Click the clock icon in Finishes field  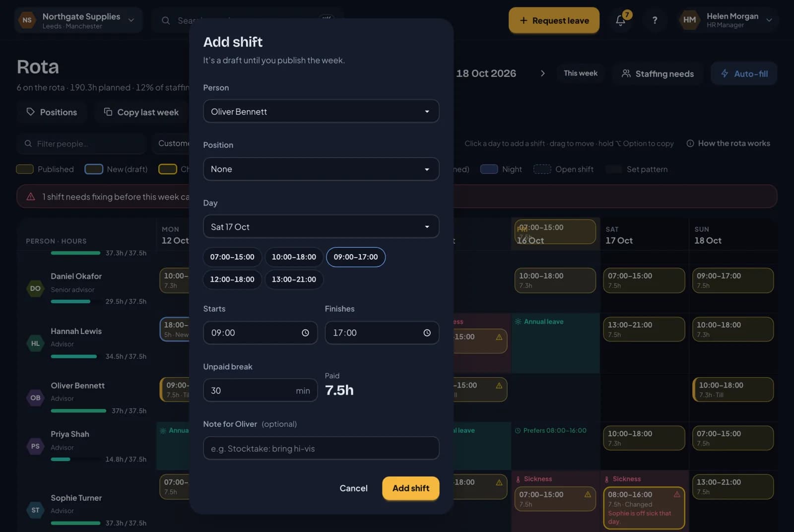pyautogui.click(x=427, y=333)
